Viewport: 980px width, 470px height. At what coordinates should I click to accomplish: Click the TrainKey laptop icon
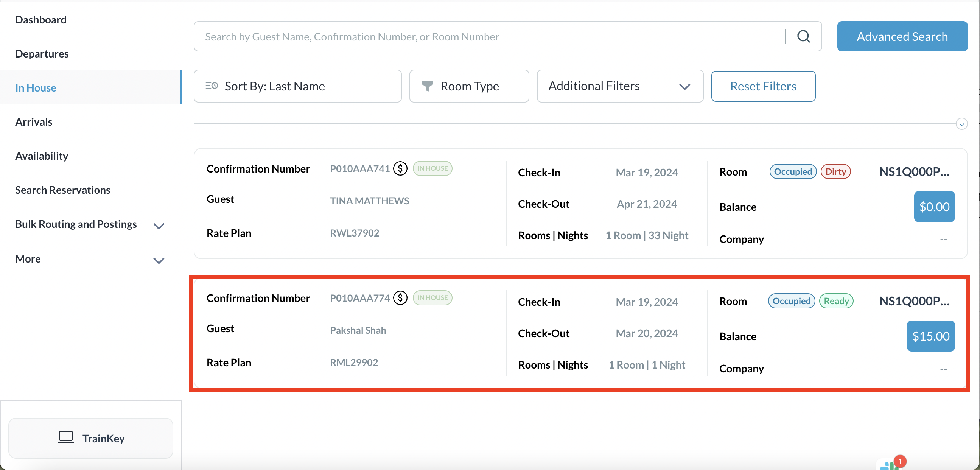coord(65,437)
